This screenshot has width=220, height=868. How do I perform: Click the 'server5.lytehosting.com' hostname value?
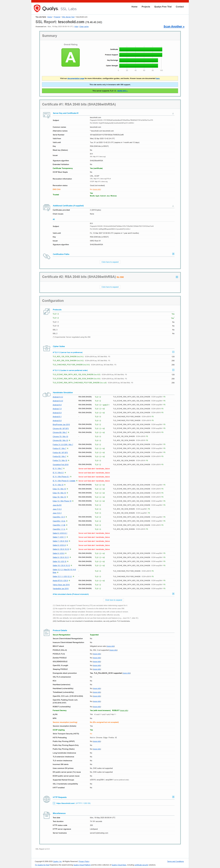click(99, 833)
